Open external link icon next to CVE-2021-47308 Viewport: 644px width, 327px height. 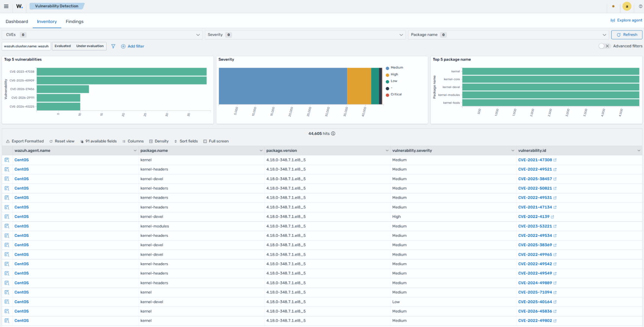point(555,160)
